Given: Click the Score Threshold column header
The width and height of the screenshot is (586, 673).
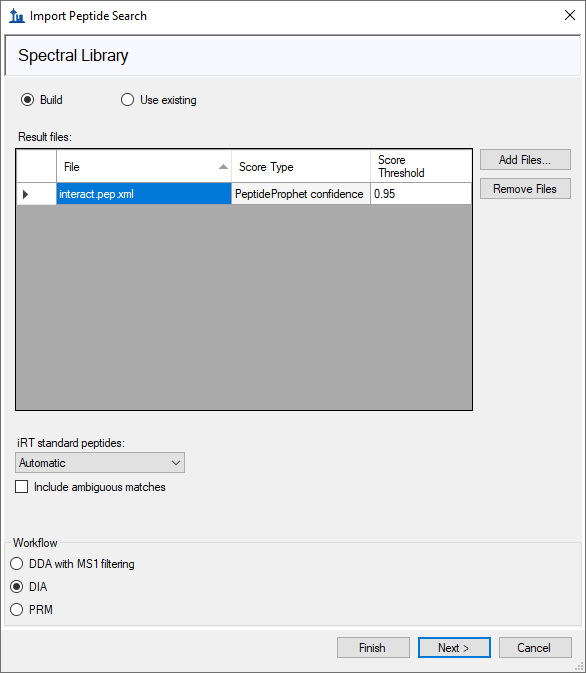Looking at the screenshot, I should coord(421,167).
